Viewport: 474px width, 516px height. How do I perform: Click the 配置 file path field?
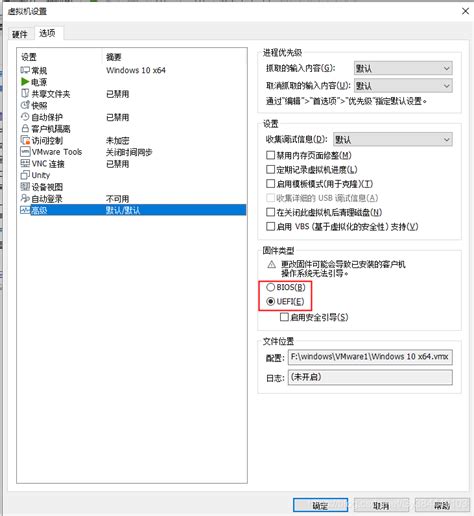[x=370, y=357]
